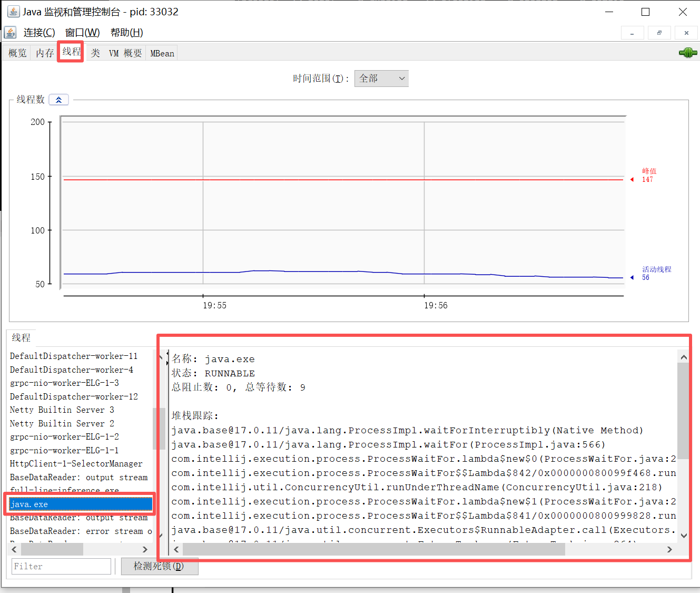Image resolution: width=700 pixels, height=593 pixels.
Task: Open the 连接(C) menu
Action: [39, 33]
